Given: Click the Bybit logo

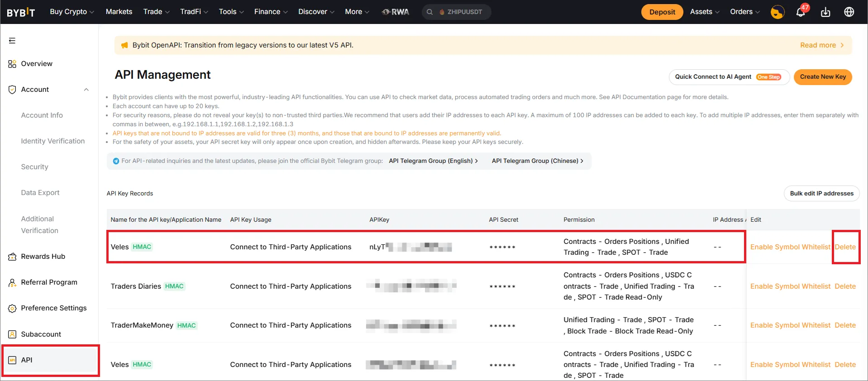Looking at the screenshot, I should tap(21, 12).
